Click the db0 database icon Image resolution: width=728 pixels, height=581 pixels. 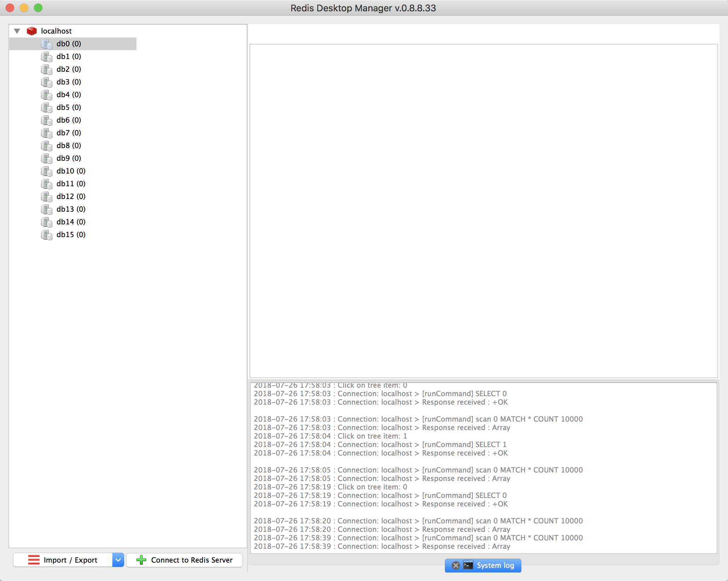point(47,44)
